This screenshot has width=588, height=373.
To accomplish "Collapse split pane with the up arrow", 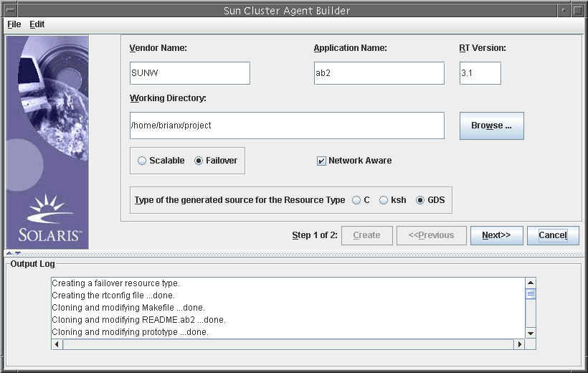I will point(9,254).
